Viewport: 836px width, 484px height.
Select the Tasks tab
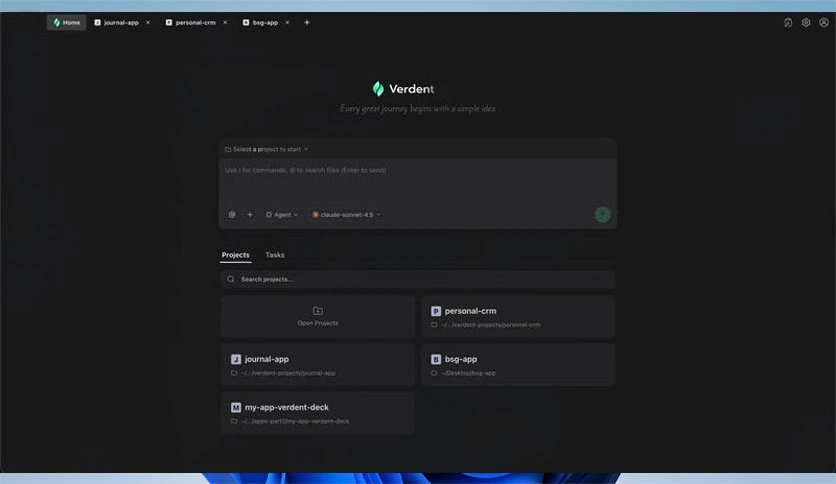(275, 255)
